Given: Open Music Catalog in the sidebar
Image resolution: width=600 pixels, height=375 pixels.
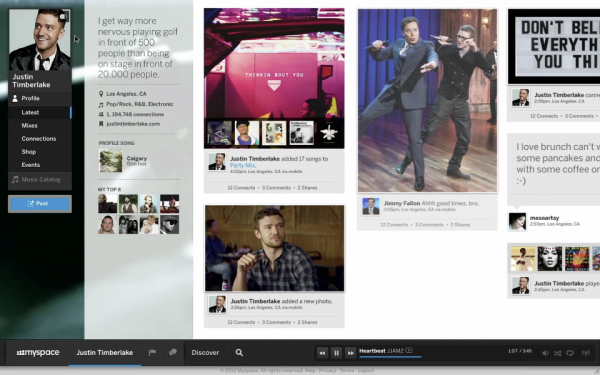Looking at the screenshot, I should (40, 179).
